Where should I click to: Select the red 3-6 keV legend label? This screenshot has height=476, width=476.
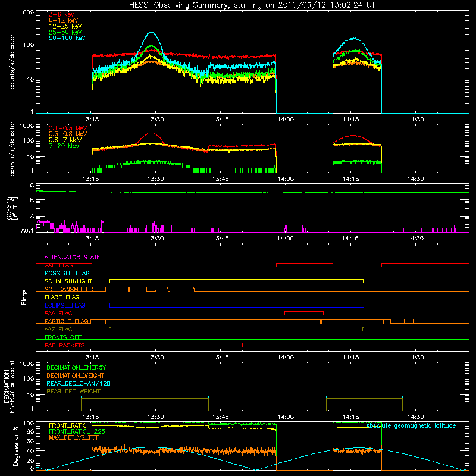[61, 14]
